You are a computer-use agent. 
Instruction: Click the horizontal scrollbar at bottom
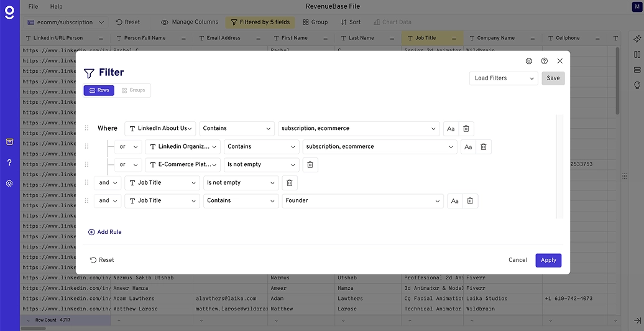point(34,328)
